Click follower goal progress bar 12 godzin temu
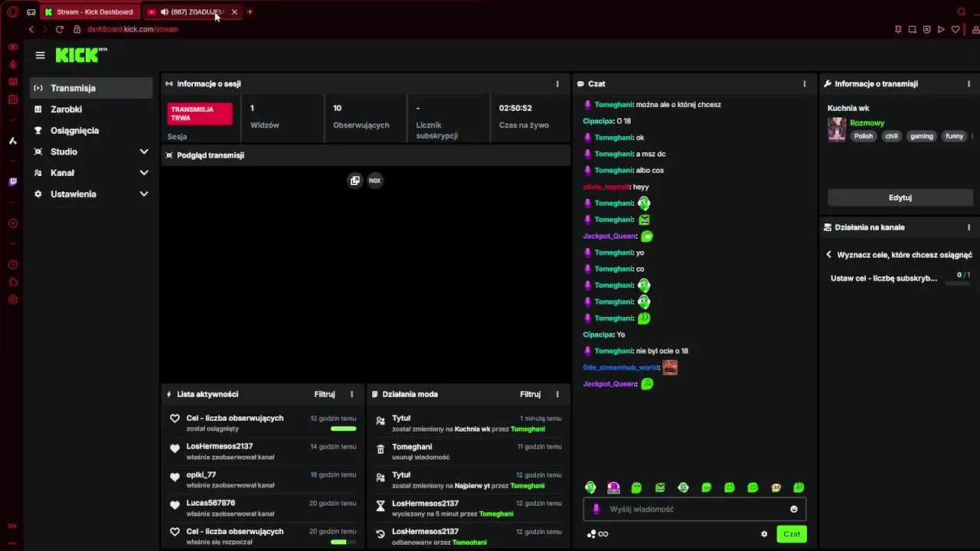980x551 pixels. coord(343,429)
